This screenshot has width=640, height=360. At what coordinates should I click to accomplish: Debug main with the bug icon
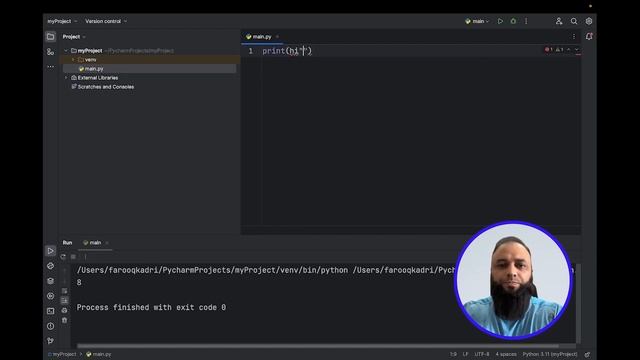pos(513,21)
